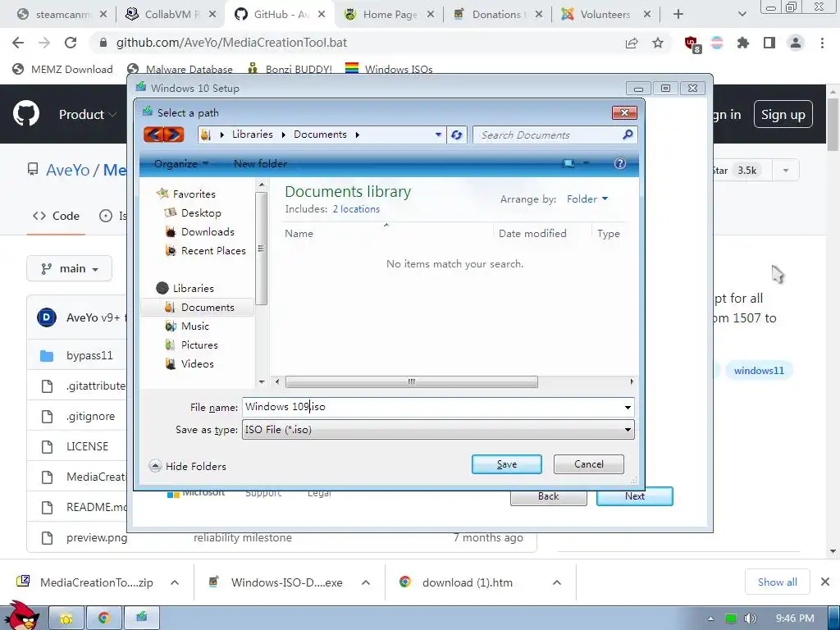This screenshot has height=630, width=840.
Task: Open a new browser tab
Action: coord(678,15)
